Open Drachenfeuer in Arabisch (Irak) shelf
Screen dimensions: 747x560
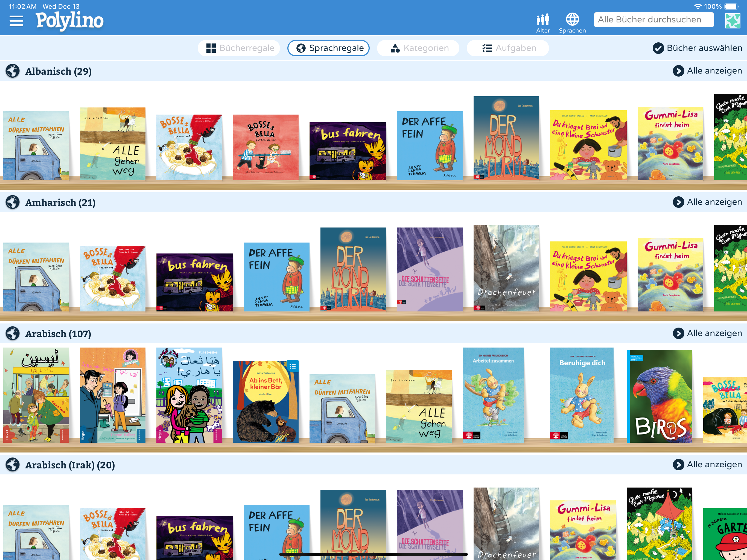(506, 524)
